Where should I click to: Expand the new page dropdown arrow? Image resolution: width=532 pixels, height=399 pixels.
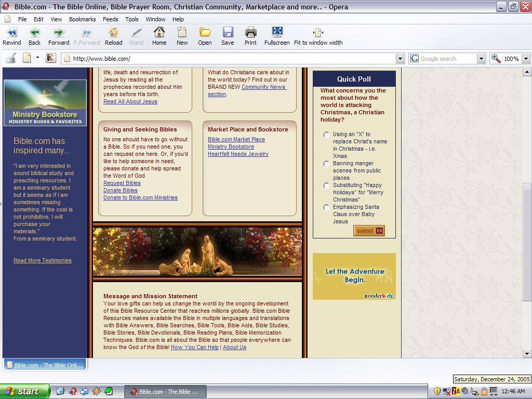pos(37,58)
